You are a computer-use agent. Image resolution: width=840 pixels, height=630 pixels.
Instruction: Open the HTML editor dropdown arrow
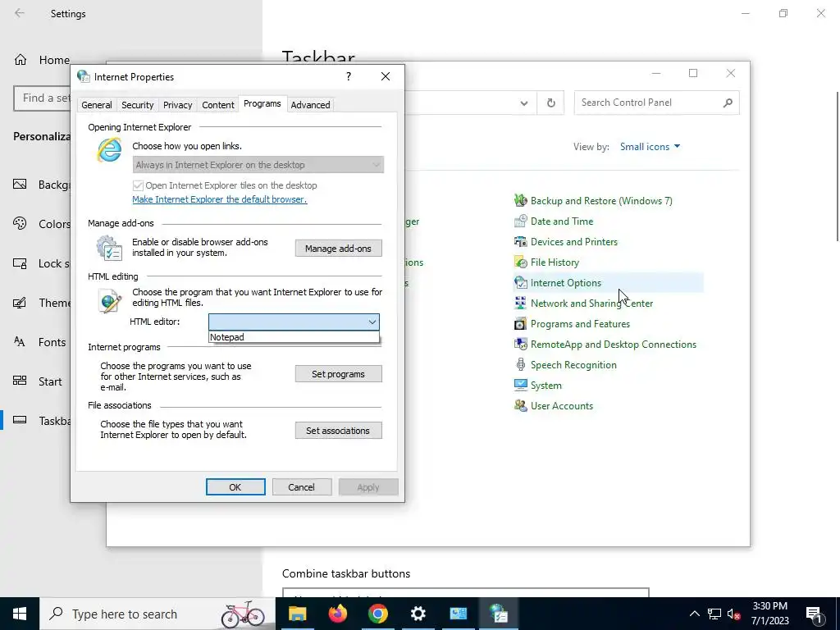pos(372,322)
